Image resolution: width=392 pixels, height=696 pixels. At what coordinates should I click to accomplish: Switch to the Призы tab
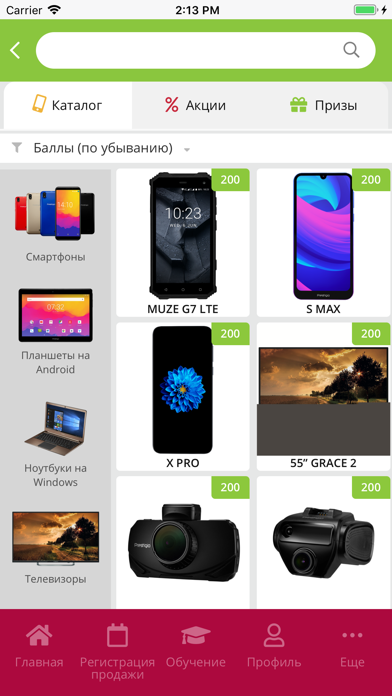tap(323, 105)
